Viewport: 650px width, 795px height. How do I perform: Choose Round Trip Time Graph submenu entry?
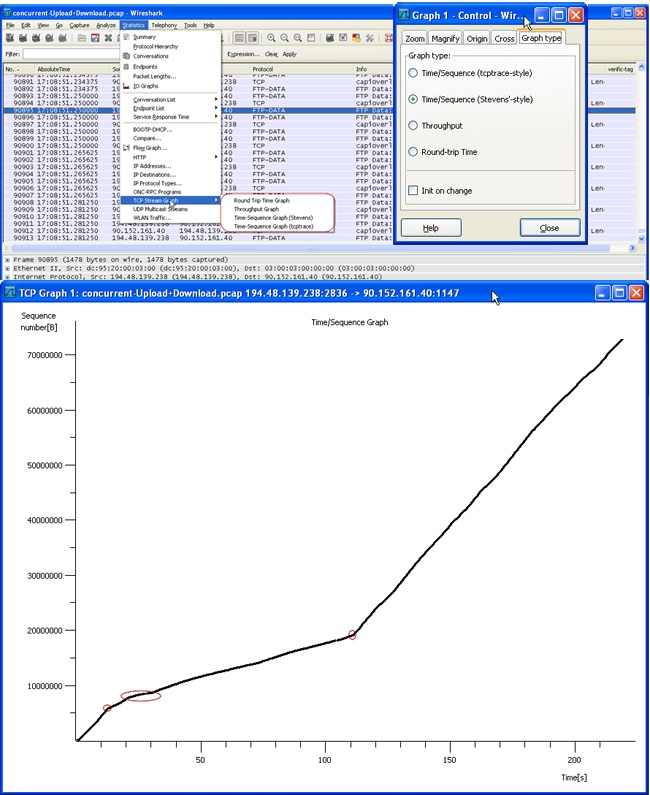(262, 200)
